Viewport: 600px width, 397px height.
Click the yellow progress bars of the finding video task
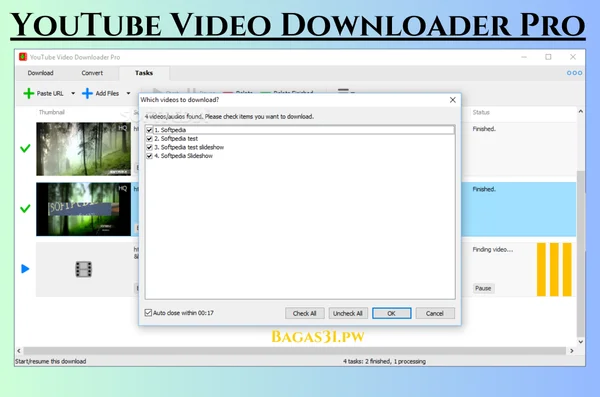[554, 269]
